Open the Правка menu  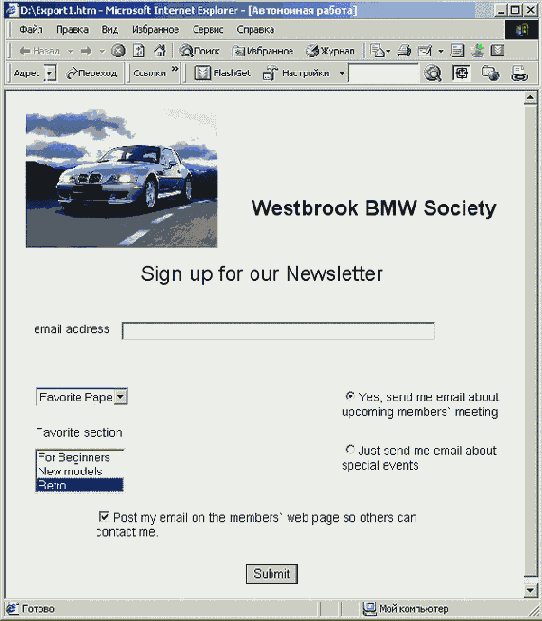72,30
